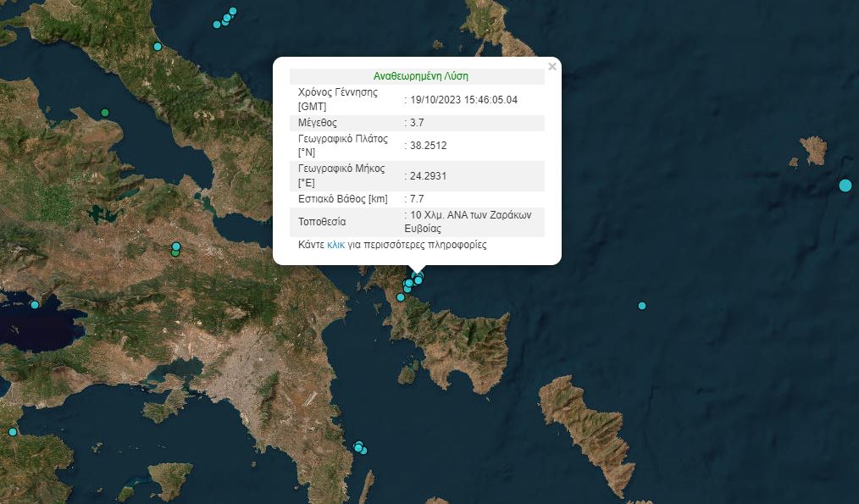This screenshot has height=504, width=859.
Task: Select the isolated cyan marker in open sea east of the popup
Action: pyautogui.click(x=642, y=306)
